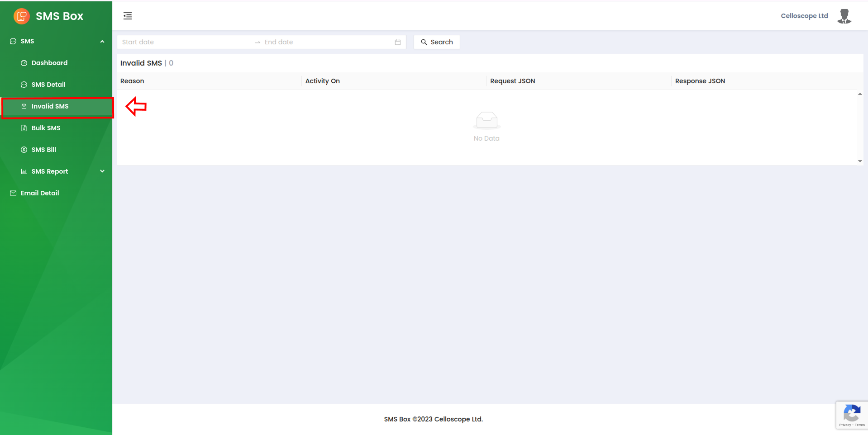Click the user avatar icon
Image resolution: width=868 pixels, height=435 pixels.
tap(844, 16)
